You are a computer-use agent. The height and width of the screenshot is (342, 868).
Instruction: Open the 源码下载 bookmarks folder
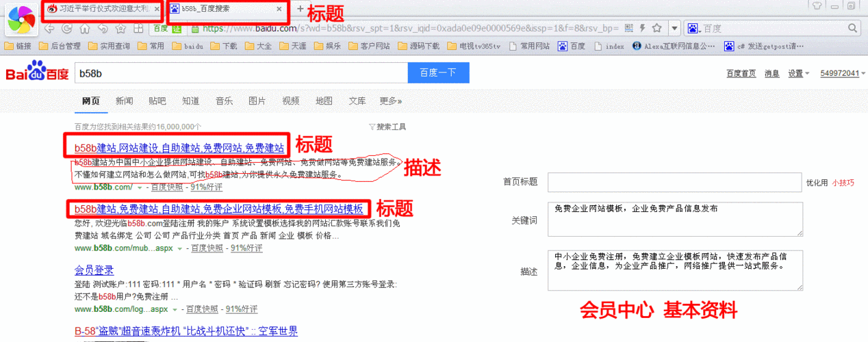[418, 47]
